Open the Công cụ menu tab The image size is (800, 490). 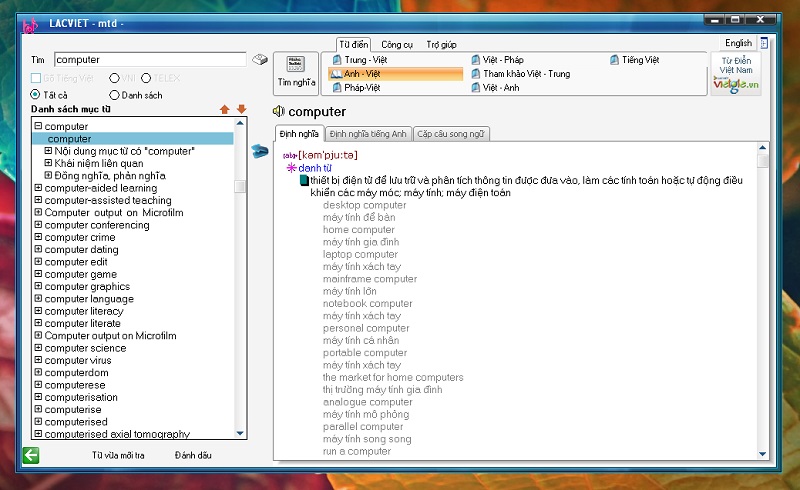click(x=397, y=44)
